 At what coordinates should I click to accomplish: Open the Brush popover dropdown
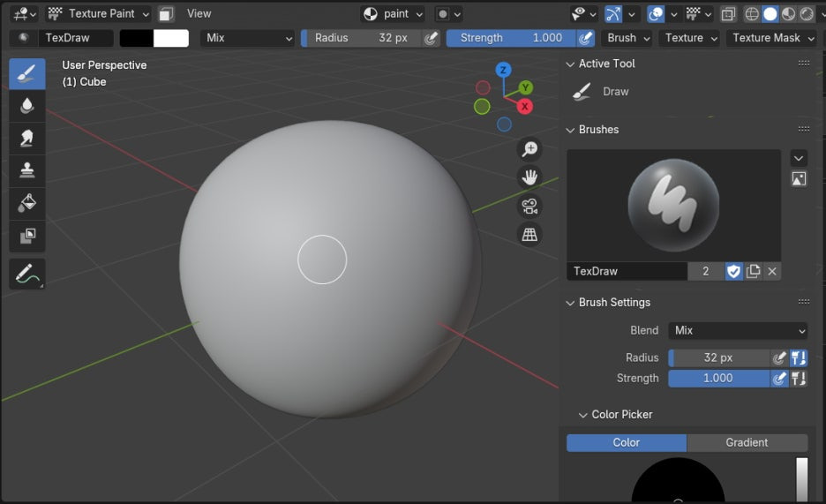click(x=627, y=38)
